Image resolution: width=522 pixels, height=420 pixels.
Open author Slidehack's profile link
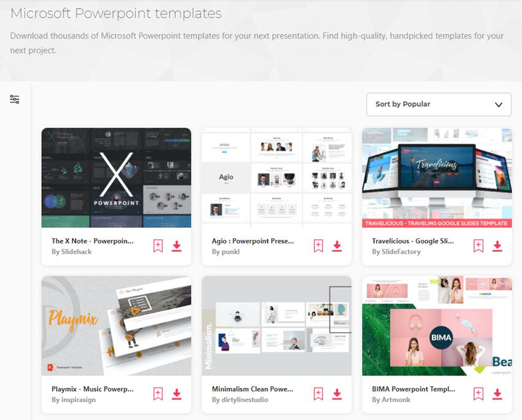pos(72,252)
